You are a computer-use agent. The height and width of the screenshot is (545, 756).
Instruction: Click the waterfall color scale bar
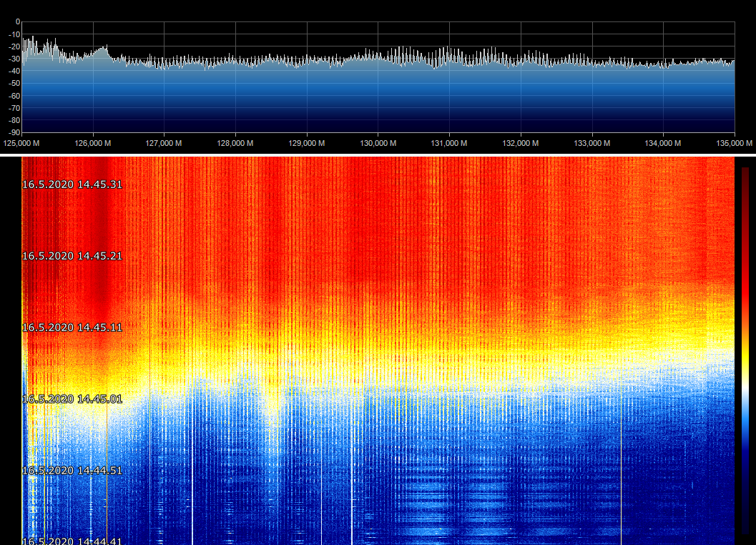coord(745,350)
